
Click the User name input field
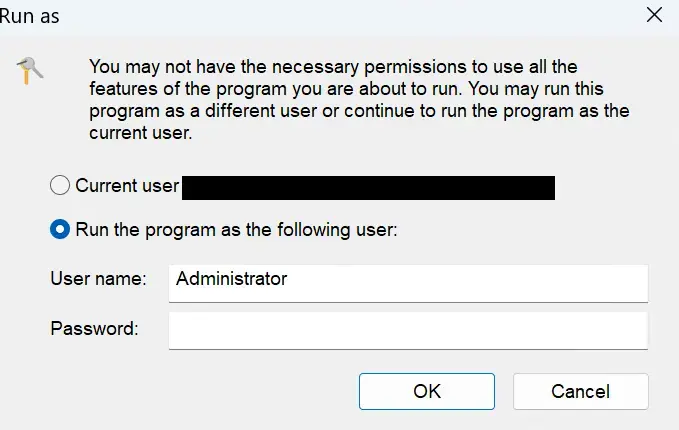pos(408,281)
